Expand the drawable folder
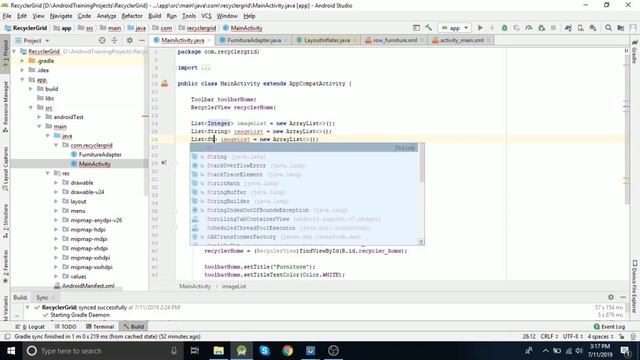This screenshot has height=360, width=640. (56, 183)
